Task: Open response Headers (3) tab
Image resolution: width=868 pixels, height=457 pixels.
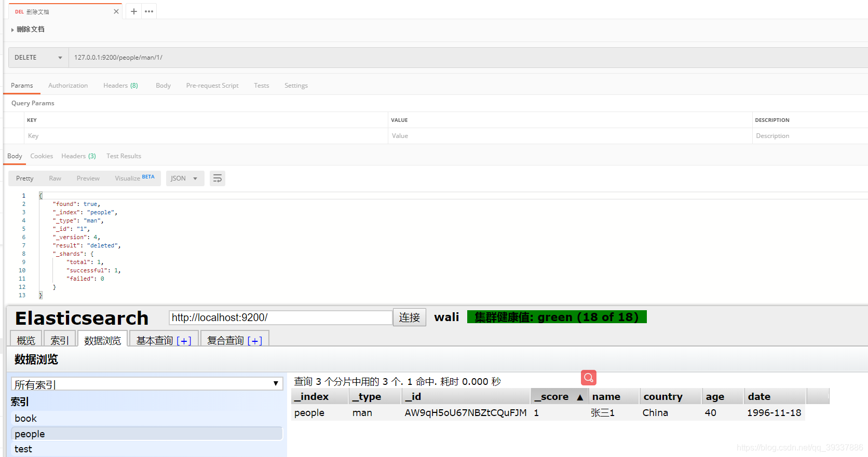Action: coord(78,156)
